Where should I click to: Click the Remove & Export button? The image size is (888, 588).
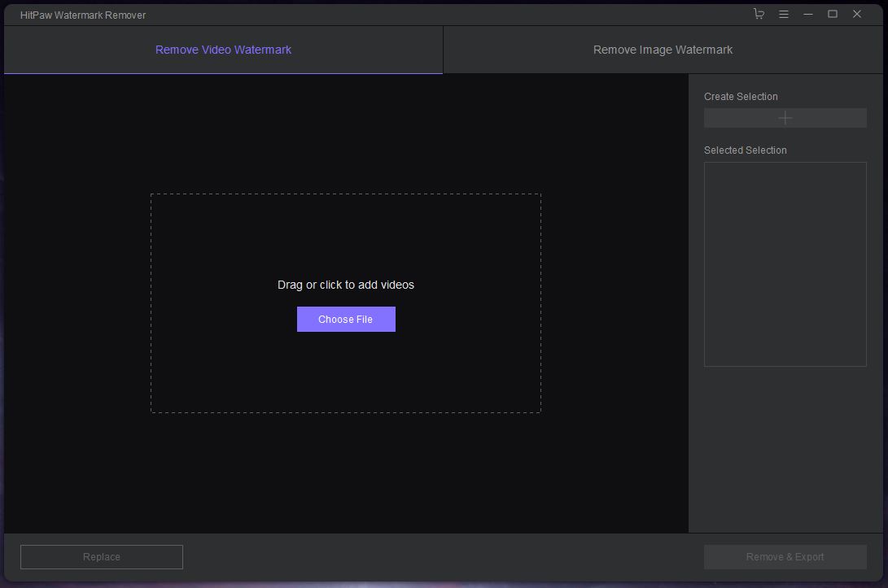[x=785, y=557]
